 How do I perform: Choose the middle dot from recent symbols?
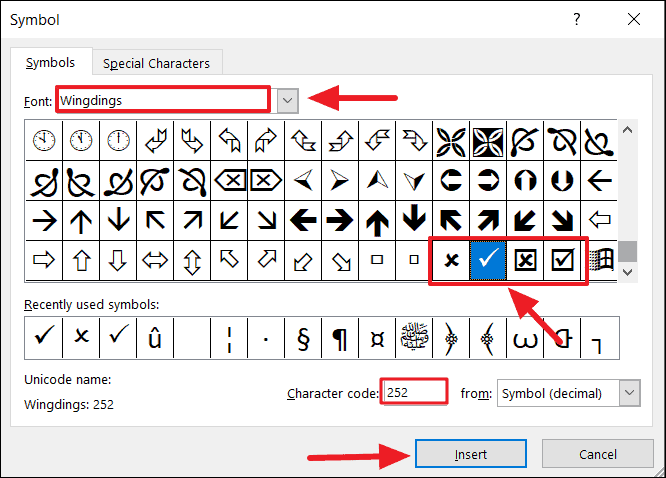pyautogui.click(x=266, y=338)
